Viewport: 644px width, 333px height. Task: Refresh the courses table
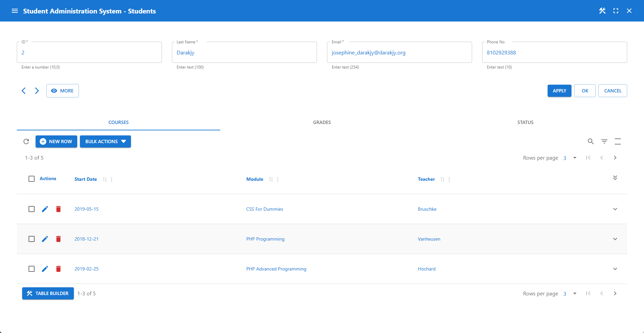pos(26,141)
